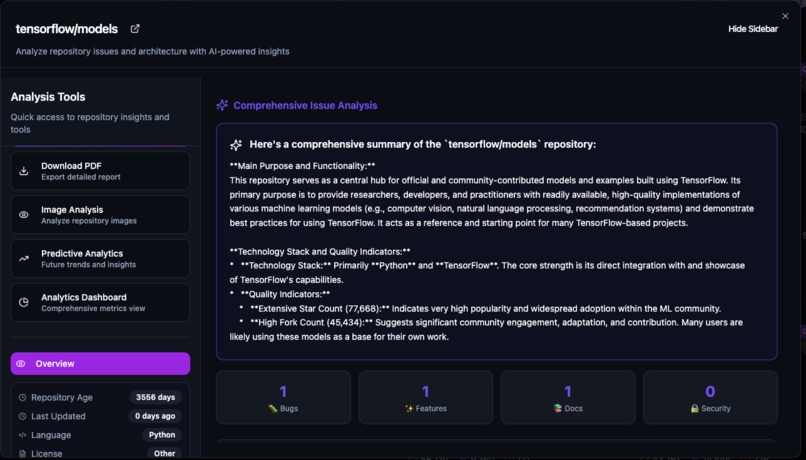
Task: Click the Security lock emoji icon
Action: [x=694, y=409]
